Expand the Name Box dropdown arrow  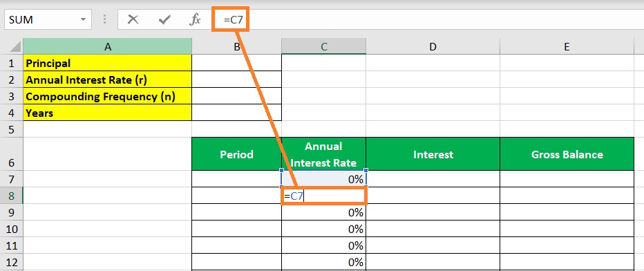[x=84, y=19]
